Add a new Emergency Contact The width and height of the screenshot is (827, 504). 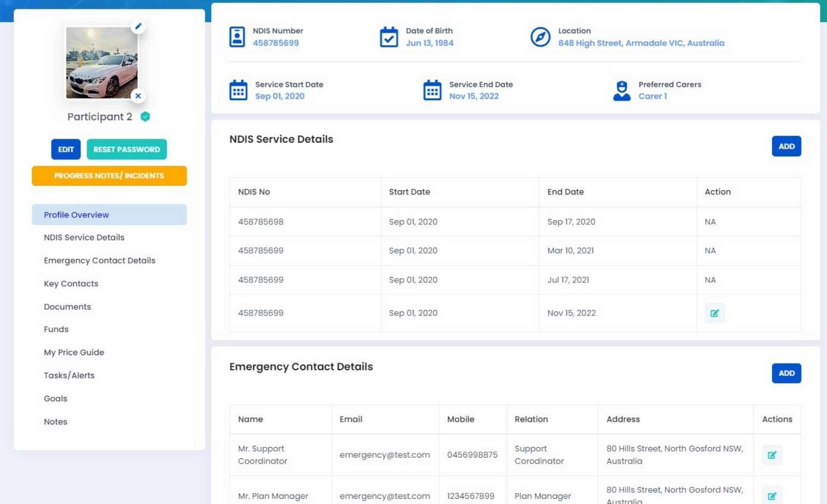(x=786, y=373)
